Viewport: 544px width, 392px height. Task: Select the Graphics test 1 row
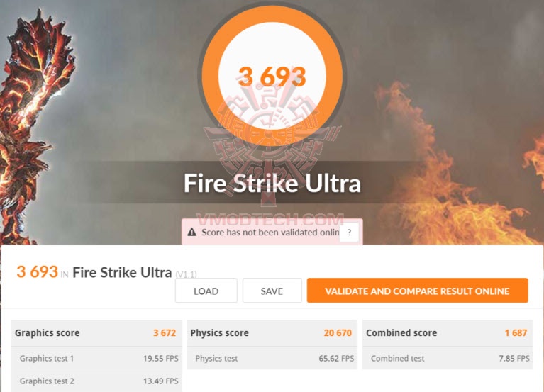coord(96,358)
